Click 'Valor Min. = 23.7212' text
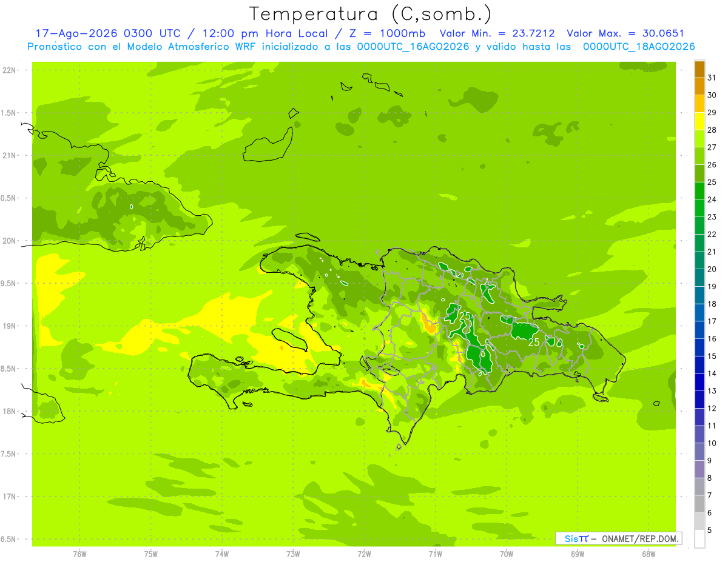The image size is (728, 562). pos(497,33)
